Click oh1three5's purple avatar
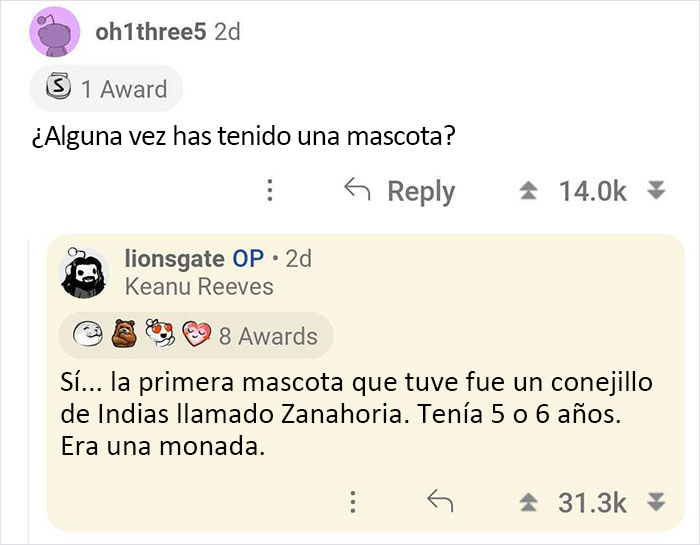Viewport: 700px width, 545px height. pyautogui.click(x=54, y=32)
